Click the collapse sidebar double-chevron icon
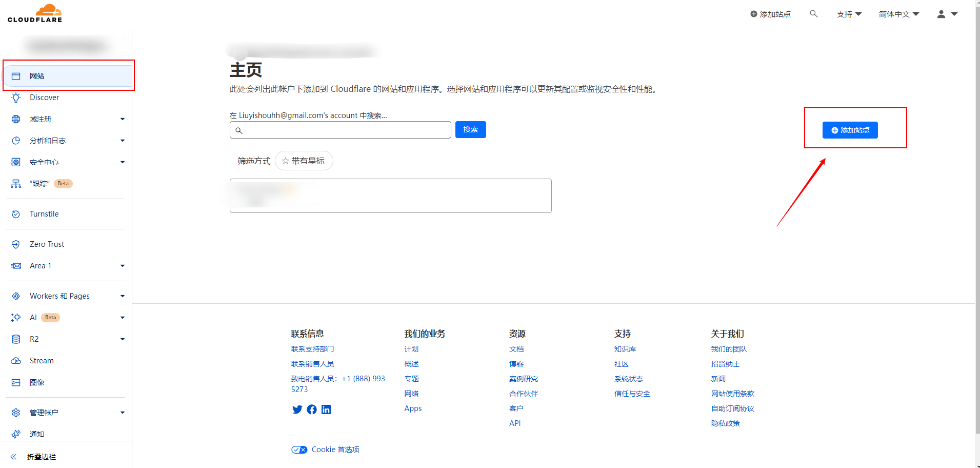 (13, 457)
